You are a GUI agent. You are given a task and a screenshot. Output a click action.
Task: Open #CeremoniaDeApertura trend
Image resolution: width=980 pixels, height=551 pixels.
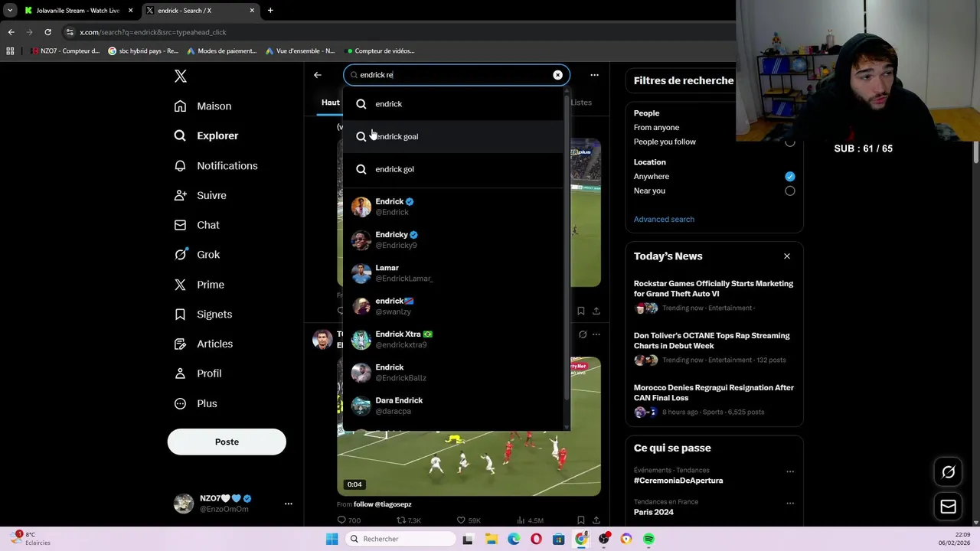pos(678,481)
